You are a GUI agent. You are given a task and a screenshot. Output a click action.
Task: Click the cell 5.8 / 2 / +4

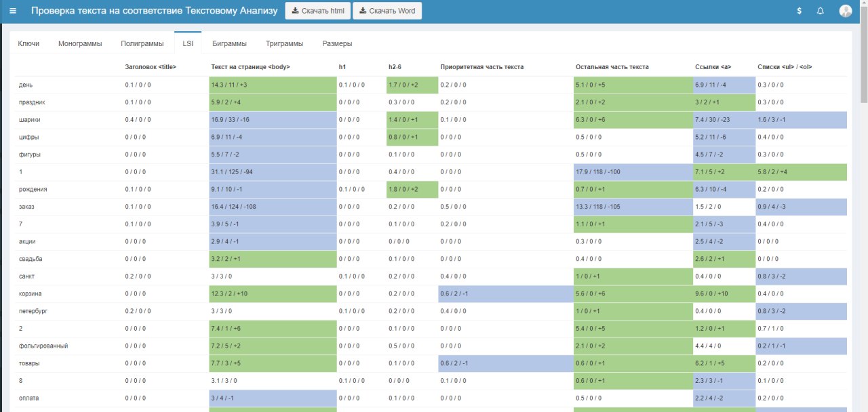802,172
